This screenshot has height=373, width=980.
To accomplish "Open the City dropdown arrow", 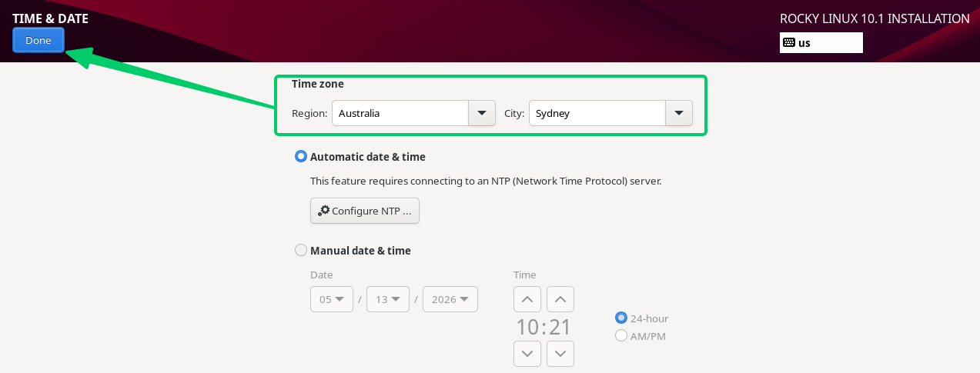I will click(x=678, y=113).
